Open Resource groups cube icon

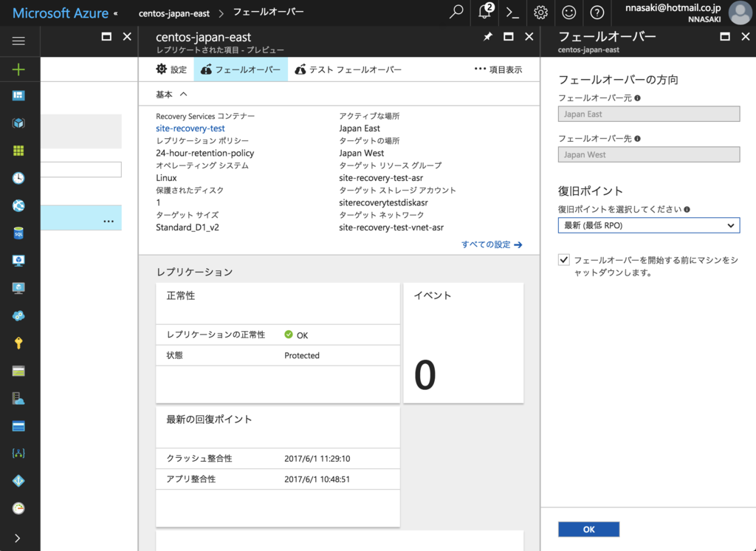pyautogui.click(x=18, y=123)
